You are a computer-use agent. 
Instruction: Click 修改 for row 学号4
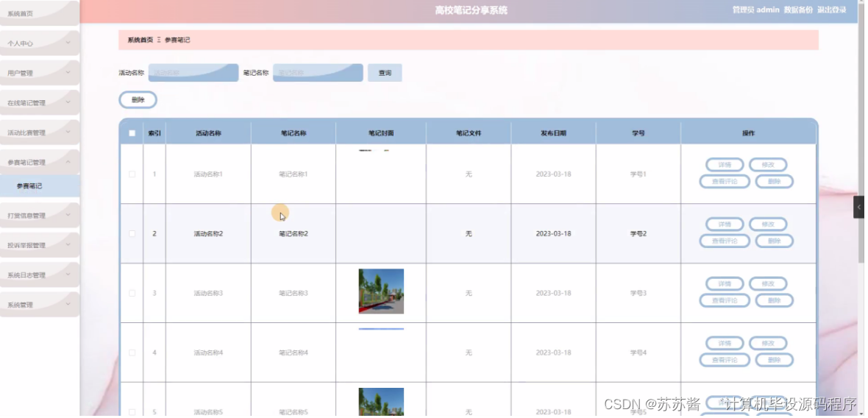click(x=768, y=343)
